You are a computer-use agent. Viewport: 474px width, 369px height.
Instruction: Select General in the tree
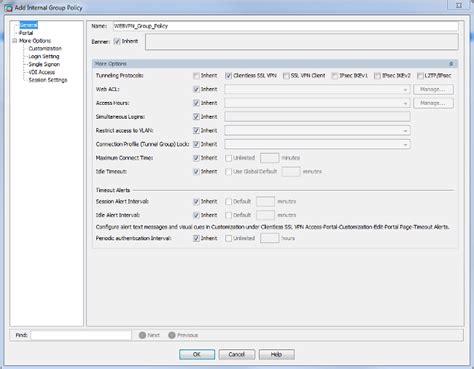pyautogui.click(x=29, y=25)
